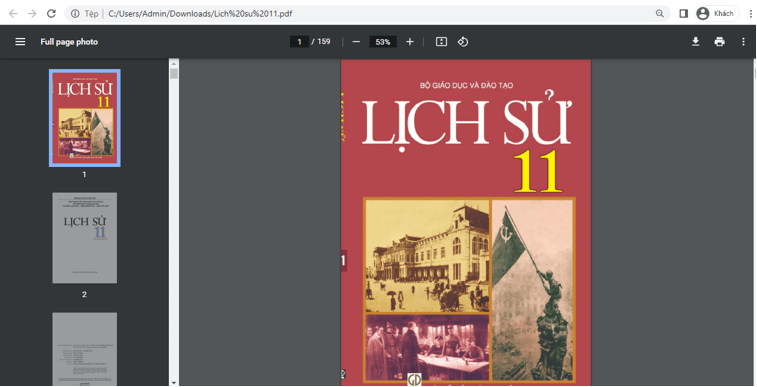This screenshot has width=757, height=387.
Task: Toggle the browser side panel
Action: coord(684,14)
